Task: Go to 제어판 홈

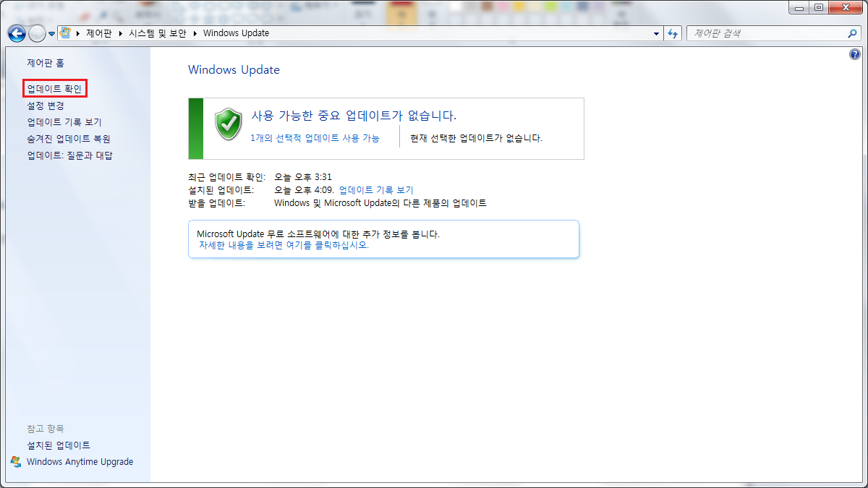Action: (46, 64)
